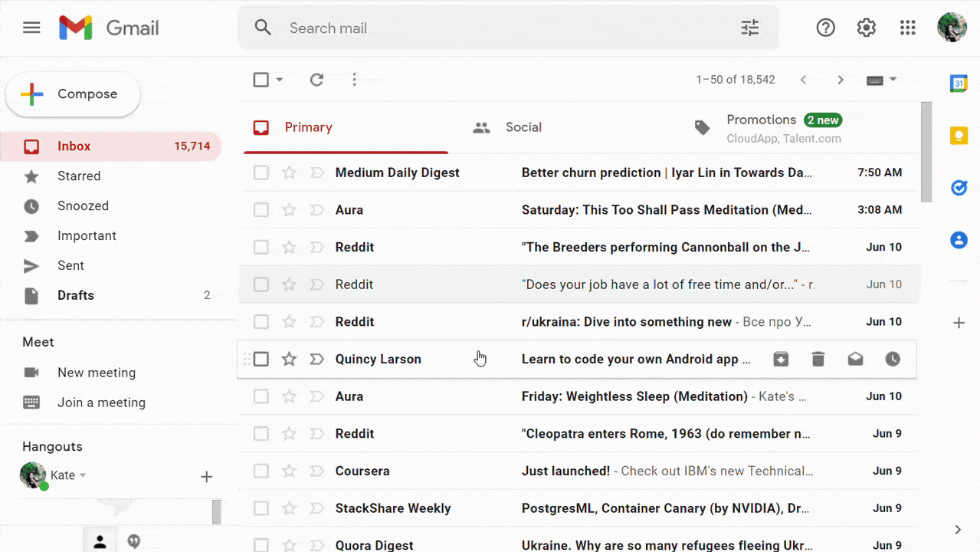
Task: Open Google Calendar side panel
Action: click(x=959, y=84)
